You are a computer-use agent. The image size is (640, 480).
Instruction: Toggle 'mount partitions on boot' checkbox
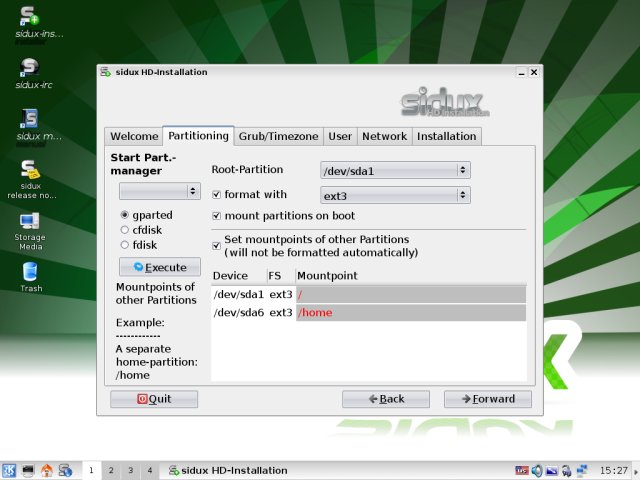coord(217,216)
